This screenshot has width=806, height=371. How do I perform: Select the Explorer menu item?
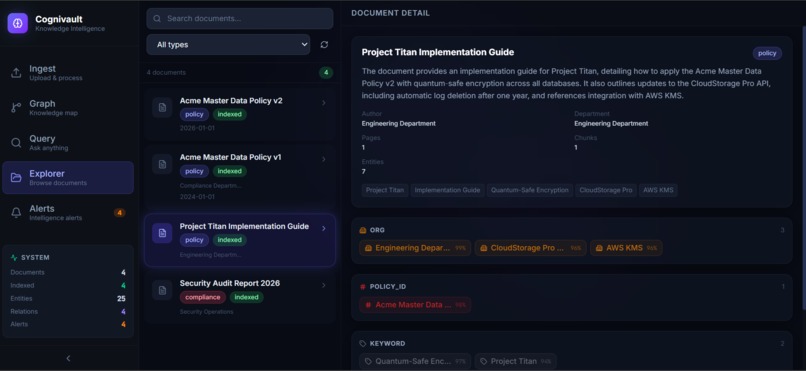[68, 178]
